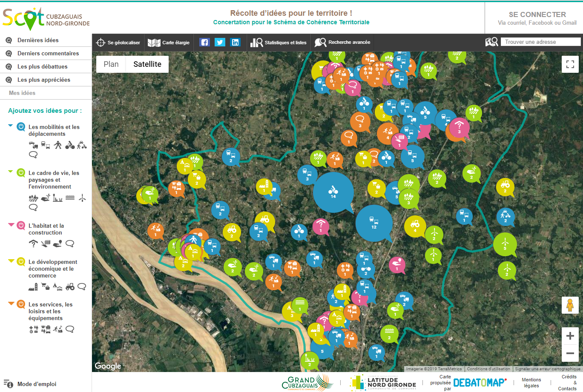Toggle the blue mobilités category power button
The height and width of the screenshot is (392, 583).
coord(21,127)
